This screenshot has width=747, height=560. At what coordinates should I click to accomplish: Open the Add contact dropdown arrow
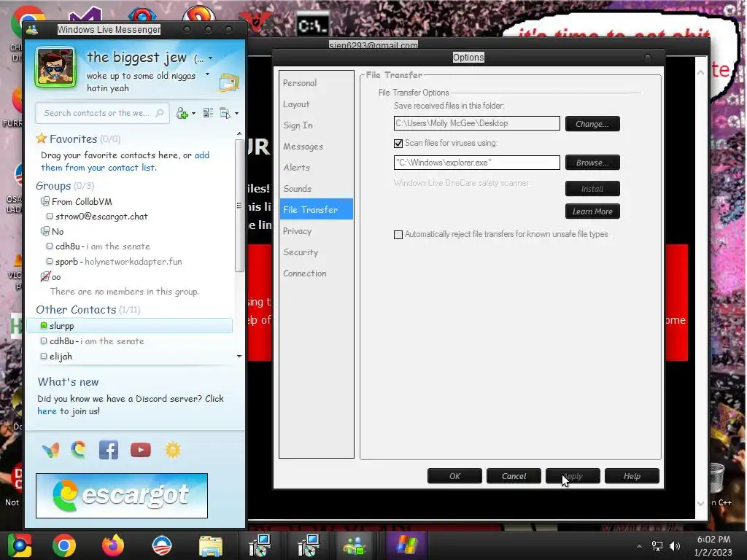click(193, 113)
